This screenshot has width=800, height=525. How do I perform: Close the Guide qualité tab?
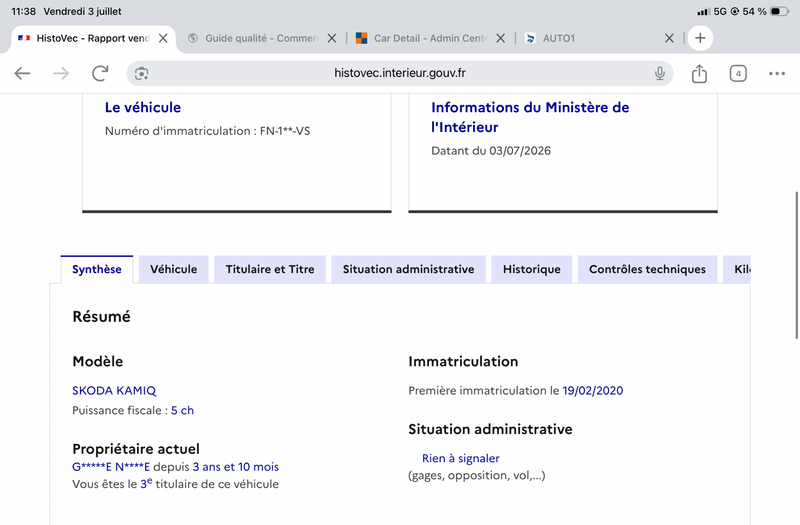(332, 38)
